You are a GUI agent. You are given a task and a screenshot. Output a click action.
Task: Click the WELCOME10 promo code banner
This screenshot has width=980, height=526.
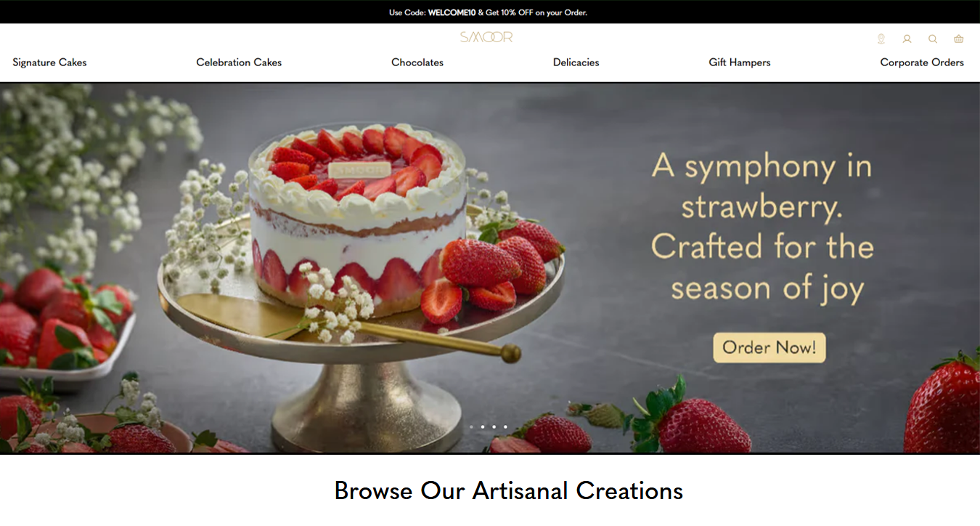(x=489, y=12)
